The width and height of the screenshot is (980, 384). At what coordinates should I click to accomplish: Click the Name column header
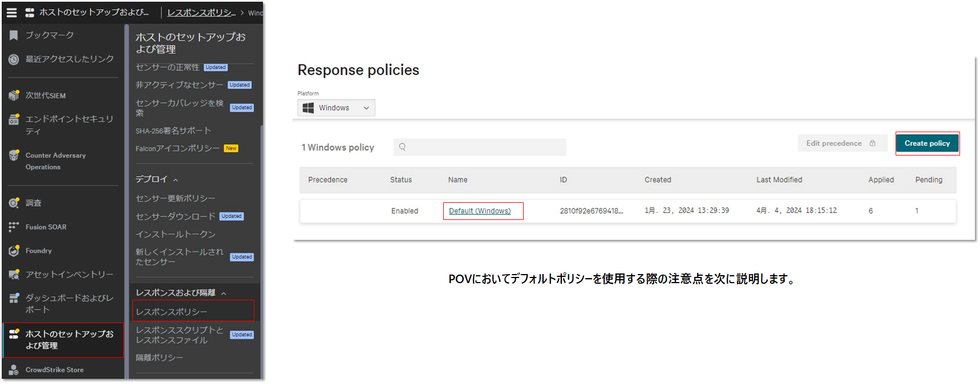458,179
